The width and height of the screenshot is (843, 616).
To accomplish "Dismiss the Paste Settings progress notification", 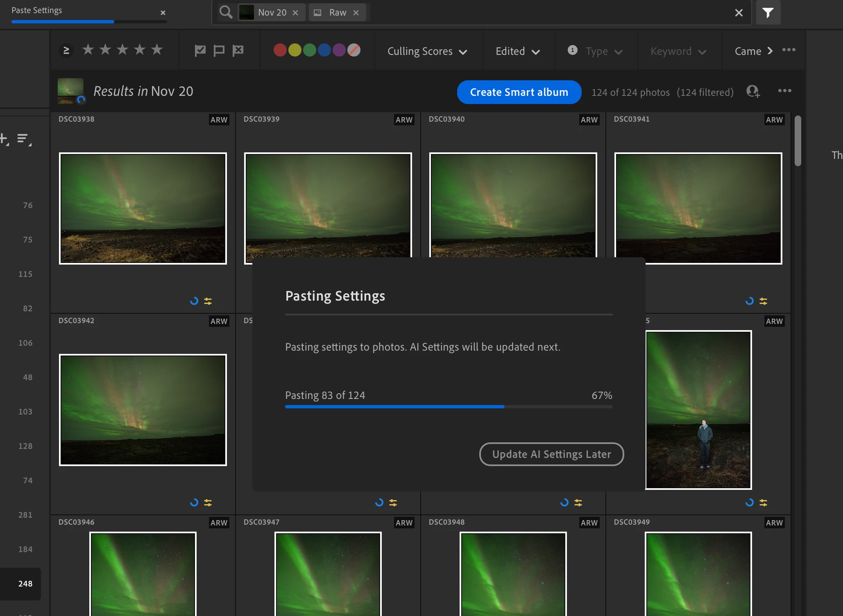I will tap(163, 13).
